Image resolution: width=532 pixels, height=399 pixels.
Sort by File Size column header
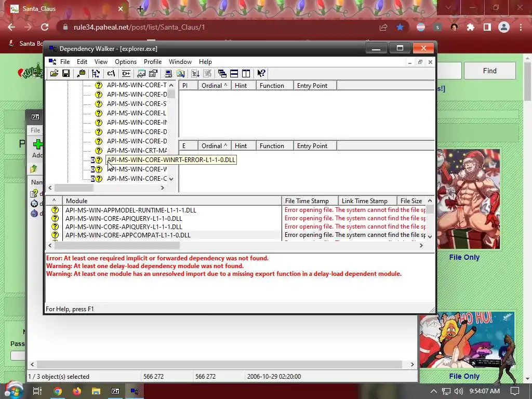click(x=411, y=201)
